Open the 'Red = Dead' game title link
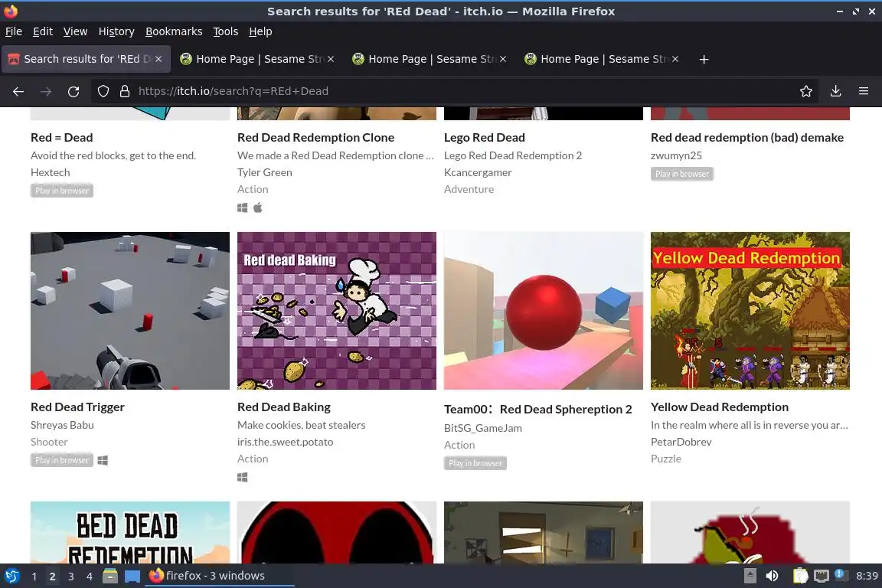 (62, 137)
